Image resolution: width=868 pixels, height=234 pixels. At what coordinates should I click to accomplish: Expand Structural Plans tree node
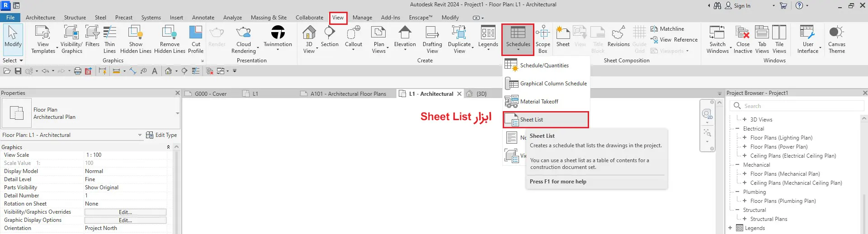point(744,219)
